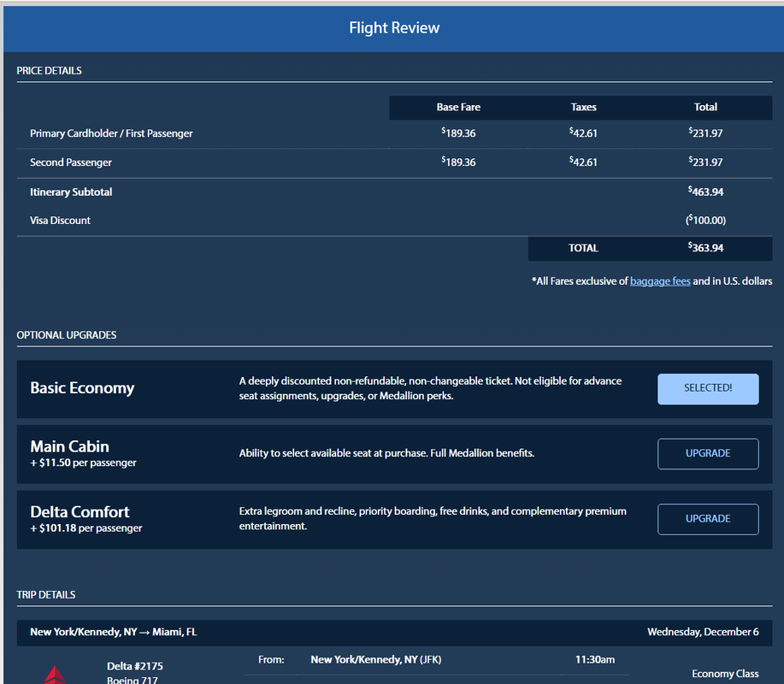Click the ($100.00) discount amount
Viewport: 784px width, 684px height.
point(705,220)
